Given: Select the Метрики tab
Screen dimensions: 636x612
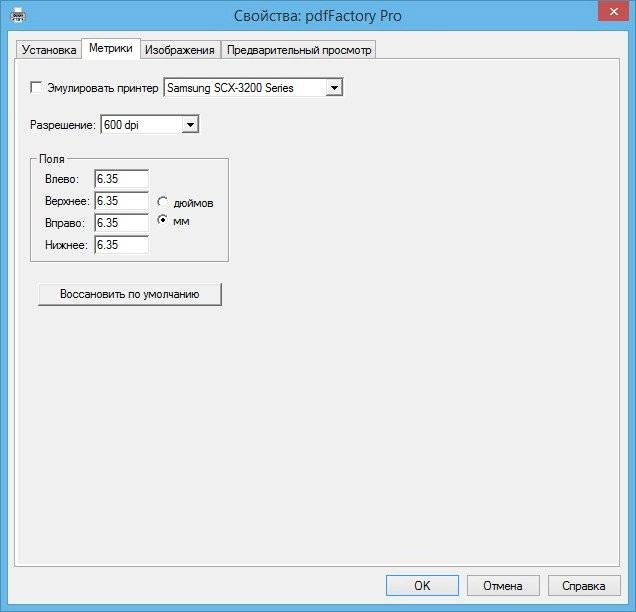Looking at the screenshot, I should pos(111,48).
